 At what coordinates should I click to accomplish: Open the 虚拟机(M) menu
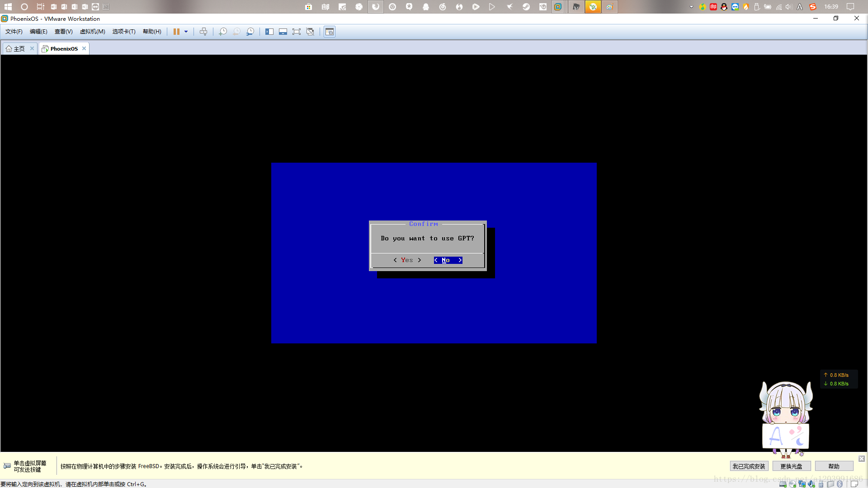click(x=92, y=32)
